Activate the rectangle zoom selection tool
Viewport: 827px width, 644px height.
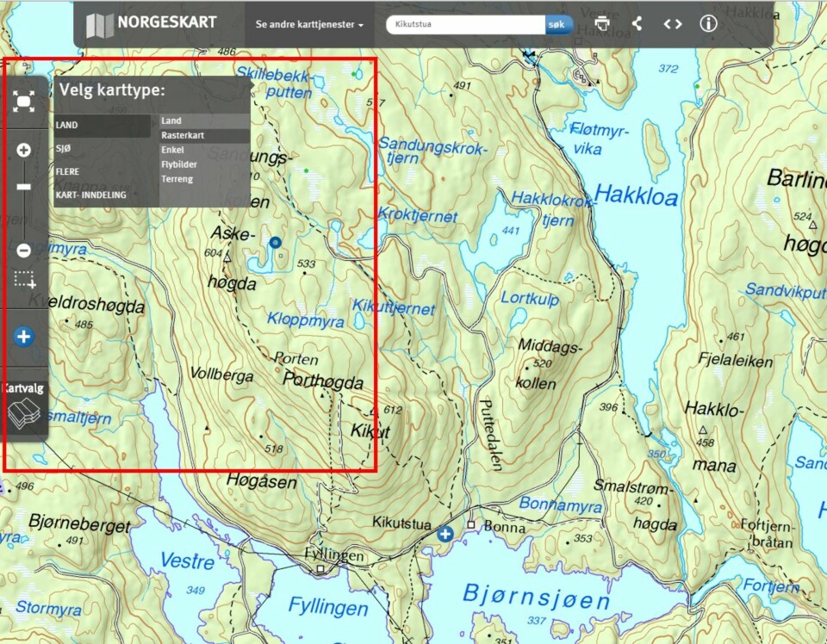[x=24, y=280]
